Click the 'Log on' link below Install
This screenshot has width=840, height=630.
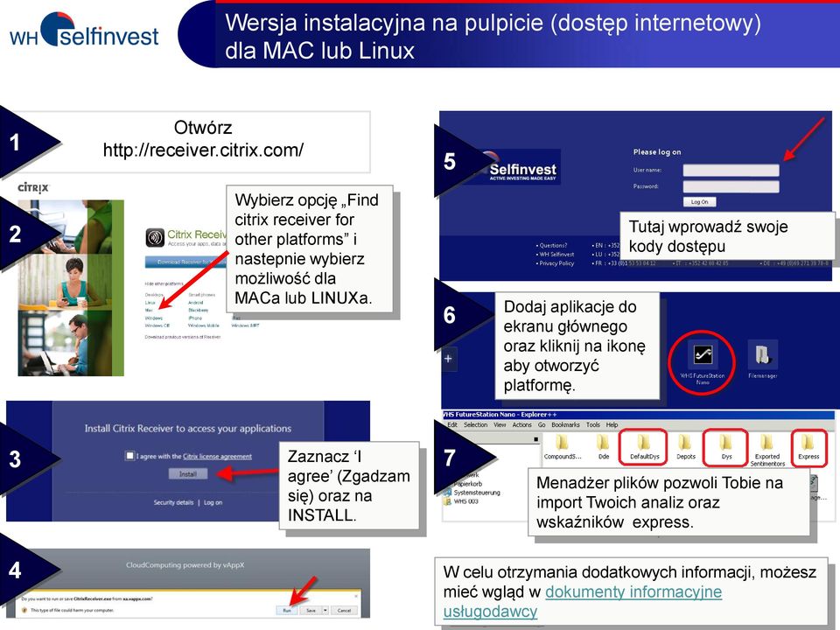point(213,502)
